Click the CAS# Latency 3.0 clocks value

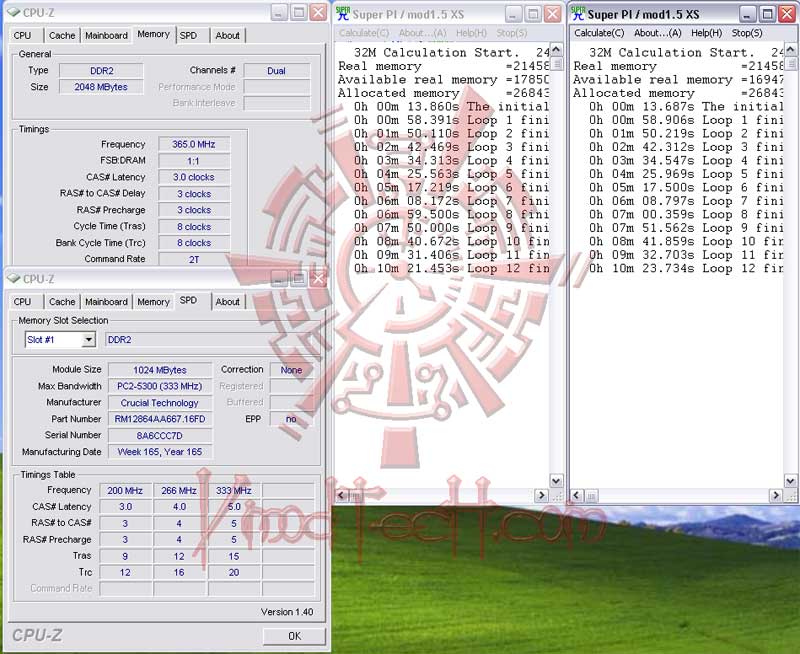click(193, 177)
